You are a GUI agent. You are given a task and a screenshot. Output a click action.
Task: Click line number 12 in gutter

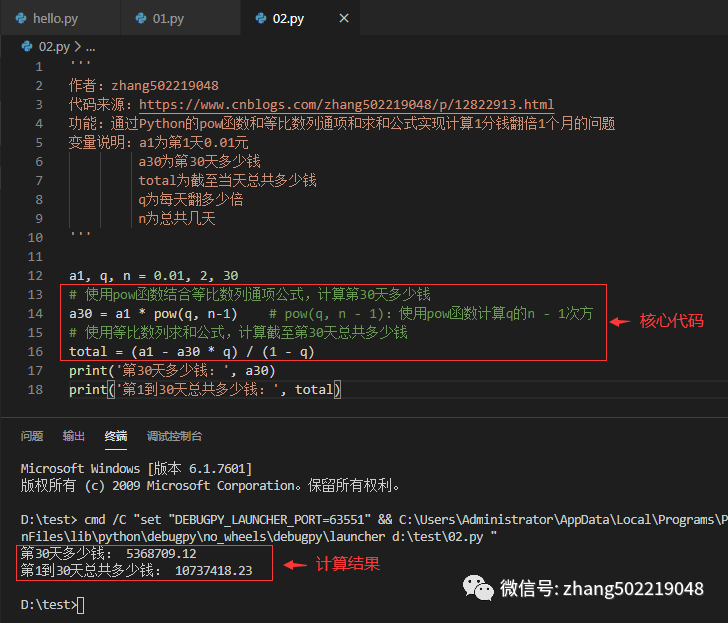point(35,276)
